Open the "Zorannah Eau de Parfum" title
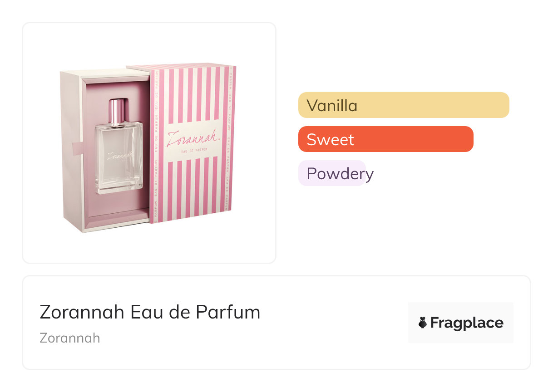Viewport: 553px width, 392px height. [150, 312]
